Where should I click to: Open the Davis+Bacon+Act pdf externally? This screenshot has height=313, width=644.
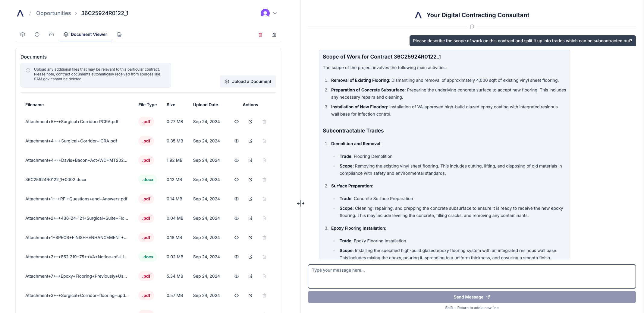point(250,160)
